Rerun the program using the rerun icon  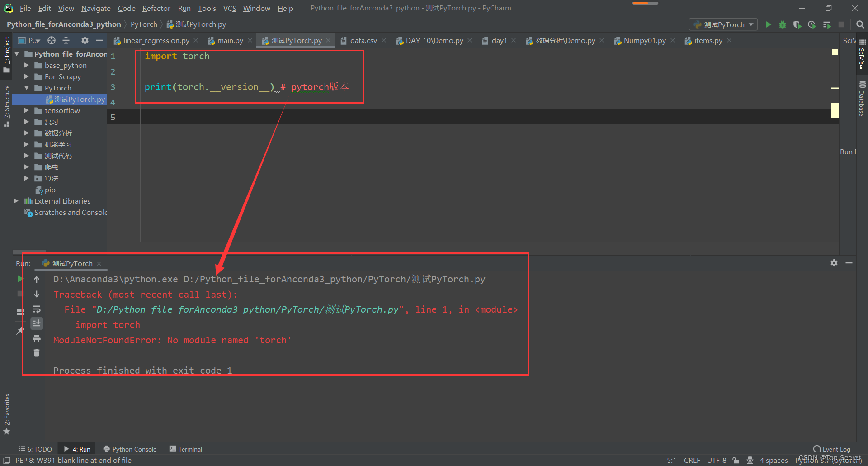click(19, 279)
